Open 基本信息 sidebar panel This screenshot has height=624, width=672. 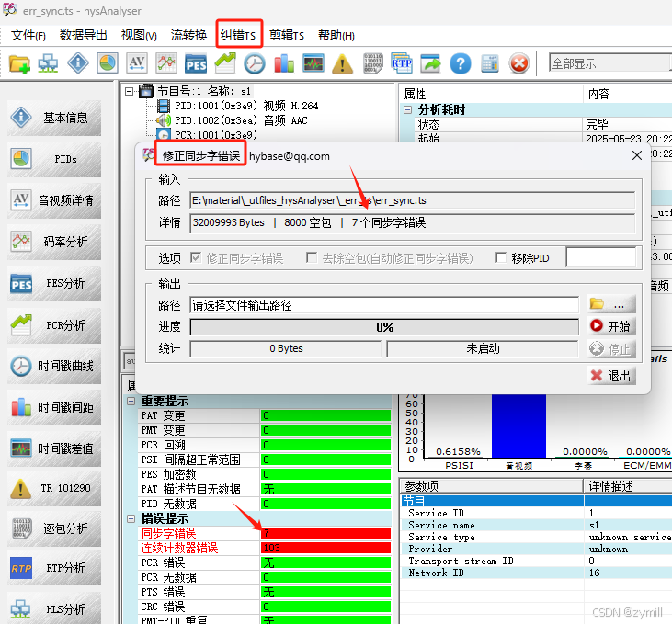54,118
